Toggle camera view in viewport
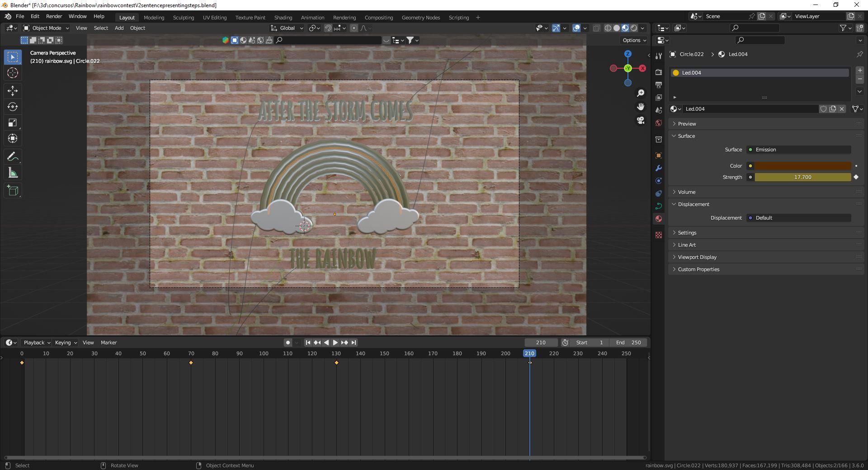 [x=641, y=121]
